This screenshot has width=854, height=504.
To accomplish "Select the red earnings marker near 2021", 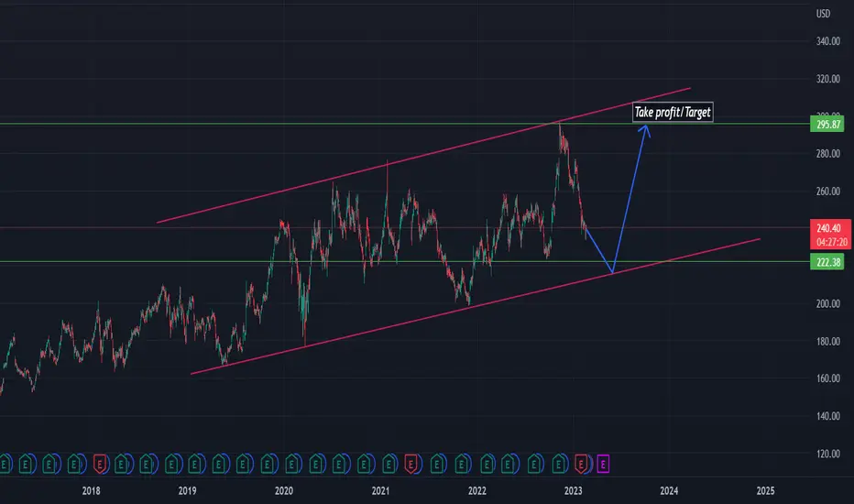I will coord(411,465).
